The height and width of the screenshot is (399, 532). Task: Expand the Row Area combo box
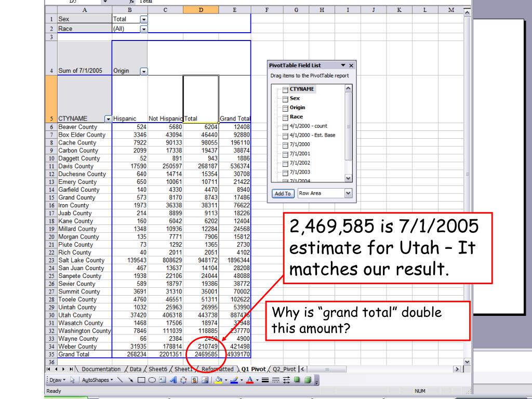coord(348,193)
